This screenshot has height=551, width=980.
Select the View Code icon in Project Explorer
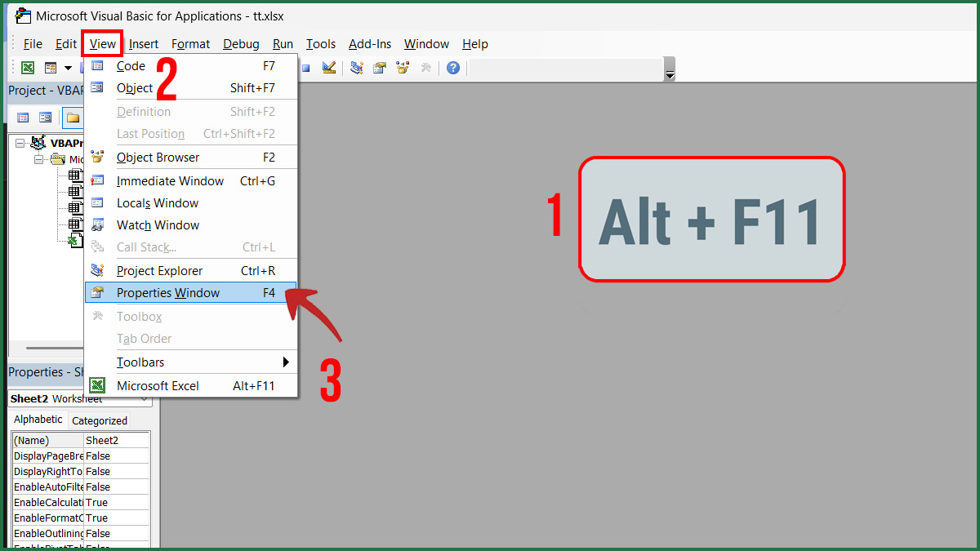pyautogui.click(x=23, y=117)
